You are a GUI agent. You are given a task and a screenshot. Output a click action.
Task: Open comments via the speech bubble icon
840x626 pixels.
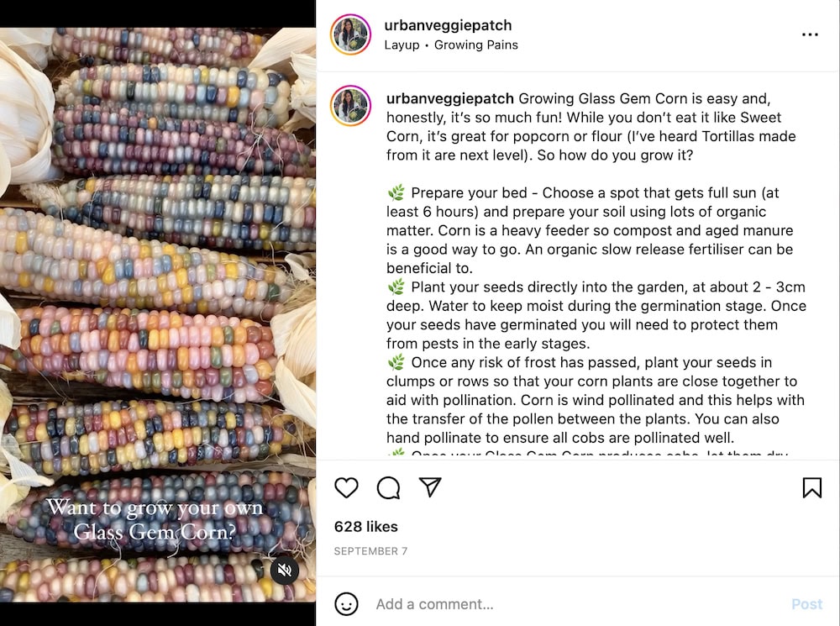tap(388, 487)
